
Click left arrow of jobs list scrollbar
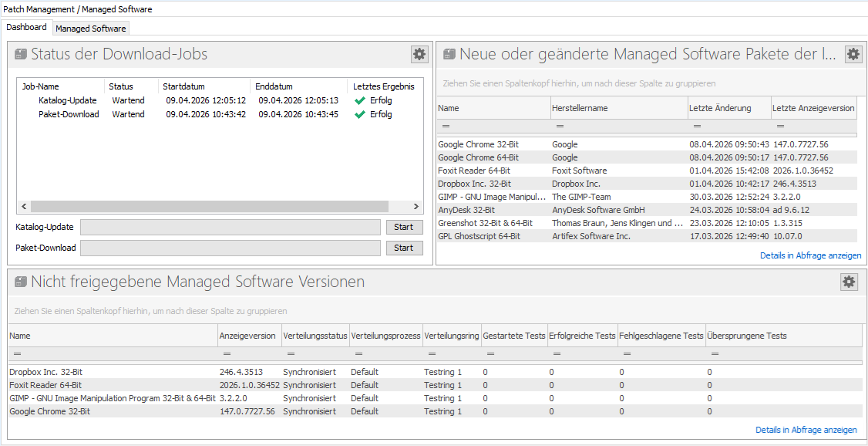click(x=24, y=206)
